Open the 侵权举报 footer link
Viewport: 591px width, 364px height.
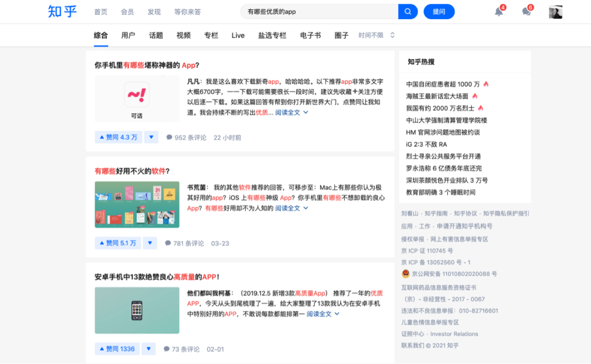tap(413, 239)
